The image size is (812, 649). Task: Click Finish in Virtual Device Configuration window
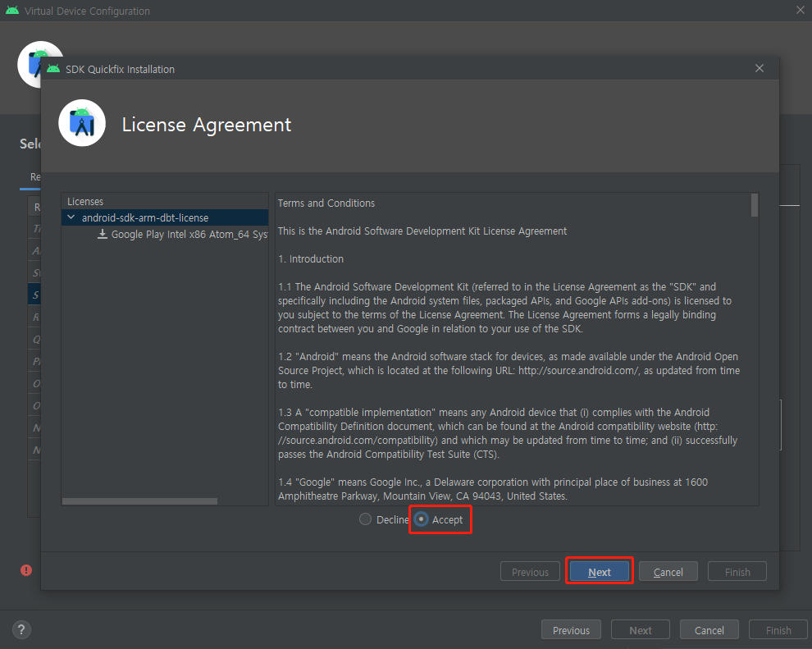coord(778,630)
